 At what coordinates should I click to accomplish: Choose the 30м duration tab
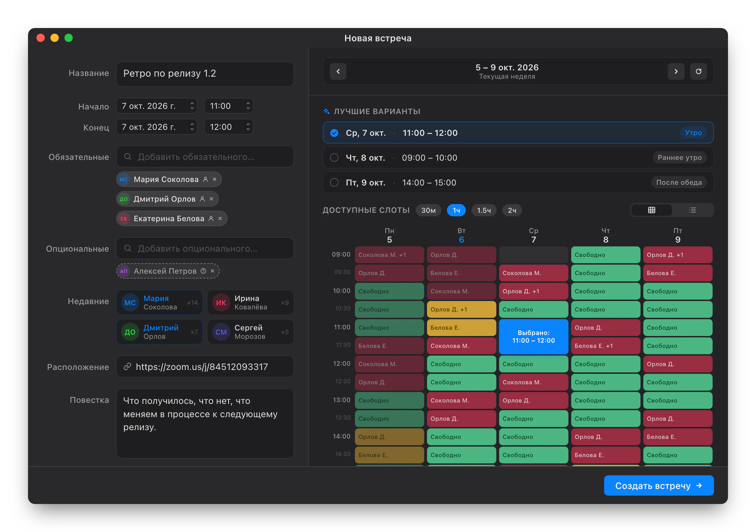[x=428, y=210]
